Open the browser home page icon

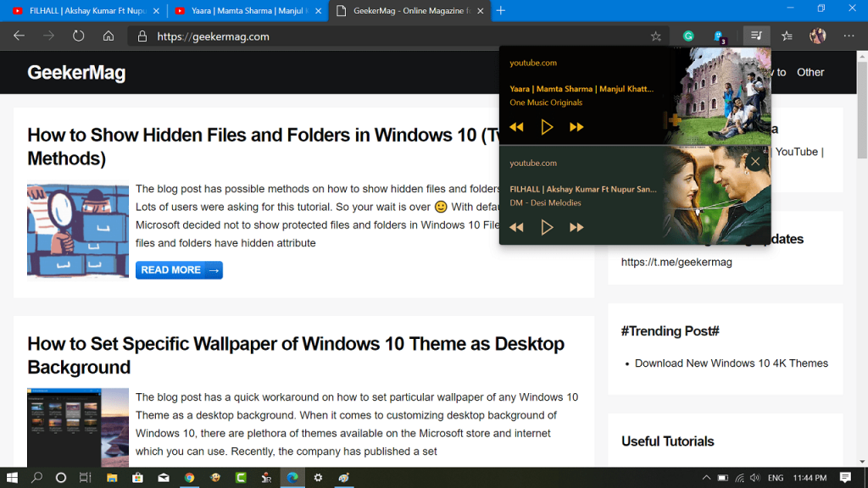(x=108, y=36)
